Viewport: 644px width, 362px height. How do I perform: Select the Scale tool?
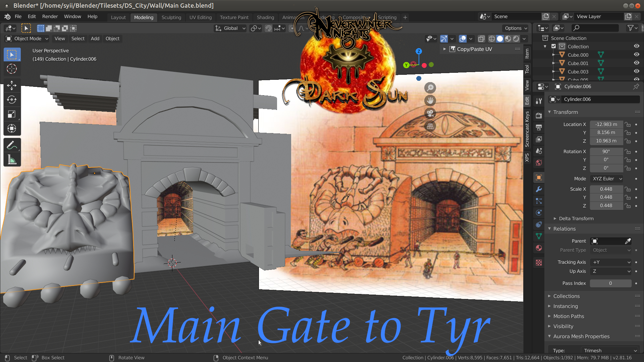coord(12,114)
